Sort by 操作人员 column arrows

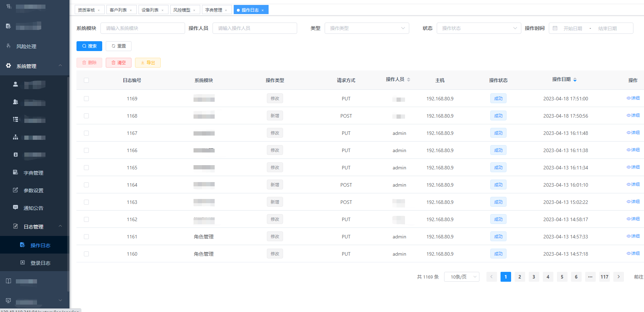coord(409,80)
